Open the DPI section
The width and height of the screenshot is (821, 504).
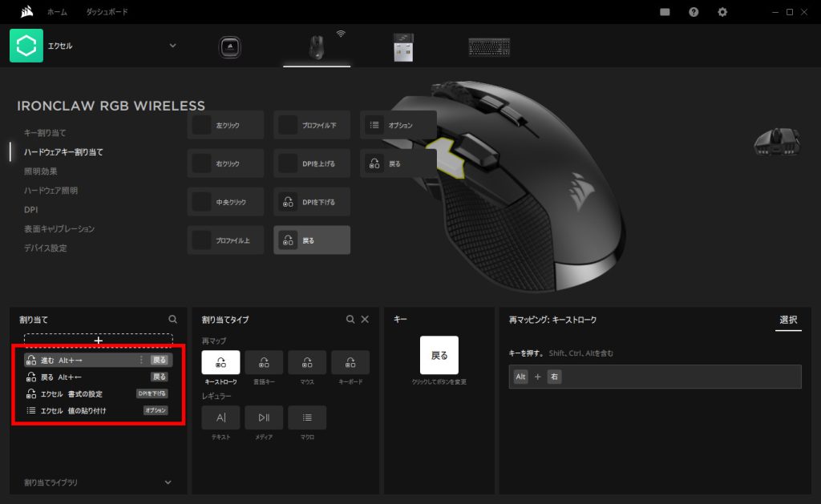tap(31, 210)
